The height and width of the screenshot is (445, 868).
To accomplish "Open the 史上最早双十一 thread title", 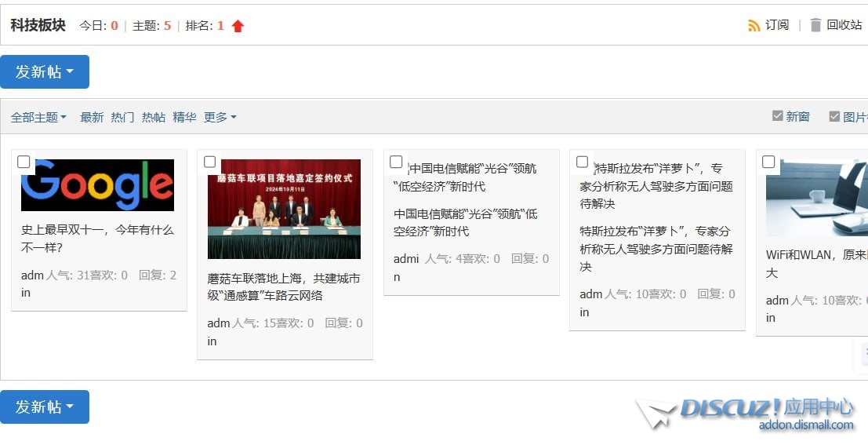I will pyautogui.click(x=97, y=239).
